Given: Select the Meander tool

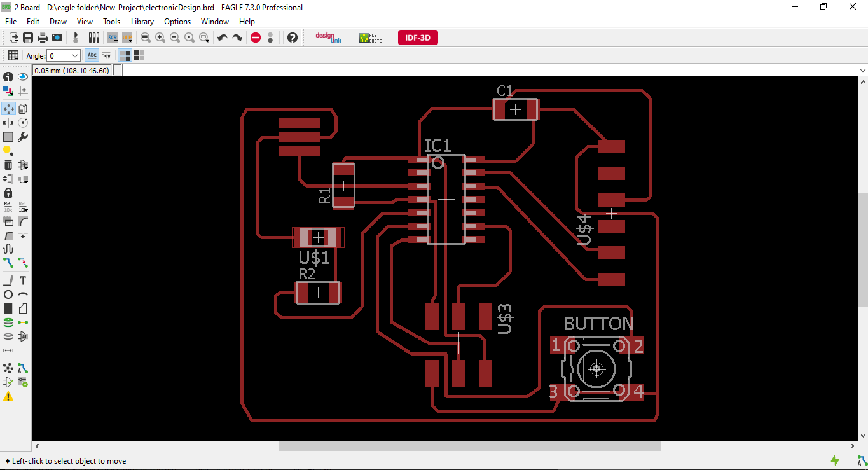Looking at the screenshot, I should coord(8,249).
